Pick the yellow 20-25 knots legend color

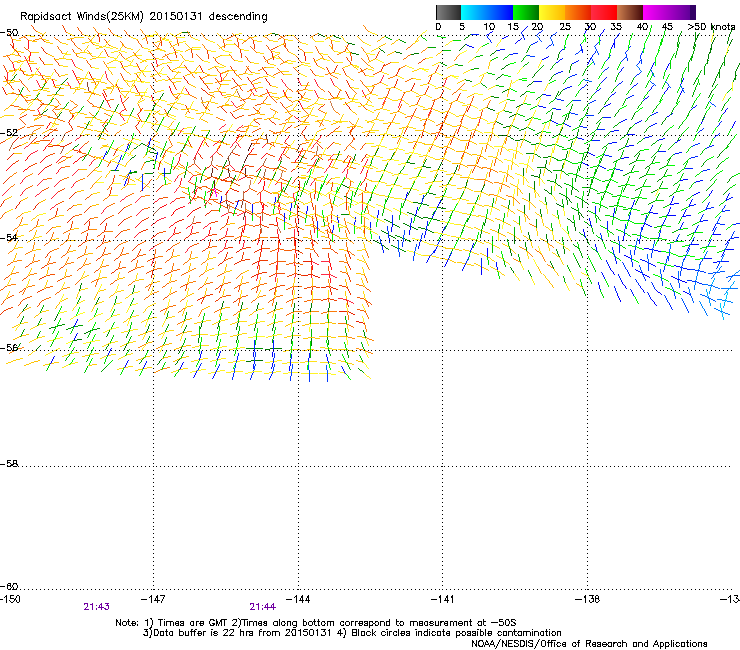552,12
